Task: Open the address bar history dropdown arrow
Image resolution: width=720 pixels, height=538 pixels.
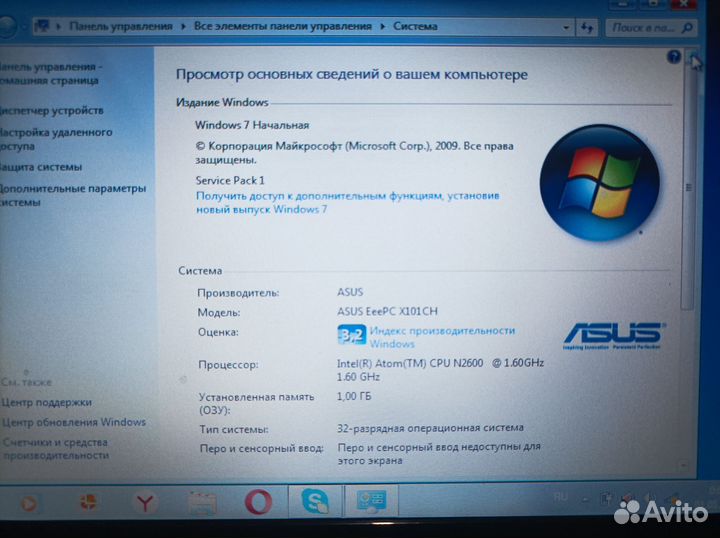Action: pyautogui.click(x=566, y=28)
